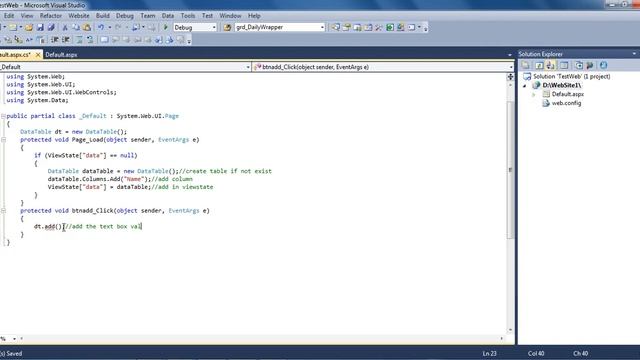Image resolution: width=640 pixels, height=360 pixels.
Task: Collapse the _Default class code region
Action: tap(3, 116)
